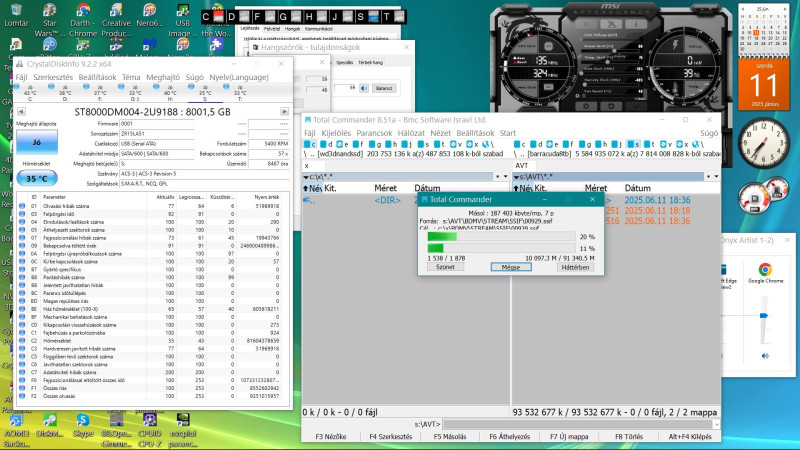Open the left panel directory history arrow

506,177
